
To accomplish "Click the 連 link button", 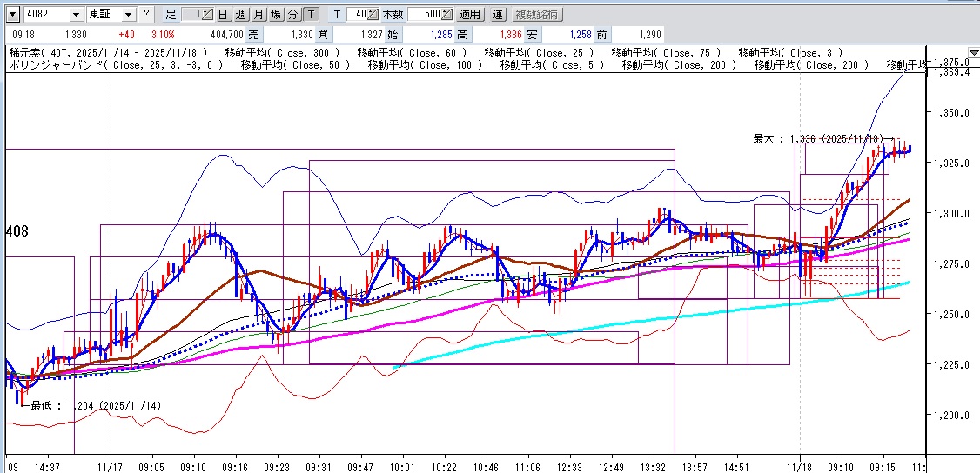I will click(x=497, y=14).
